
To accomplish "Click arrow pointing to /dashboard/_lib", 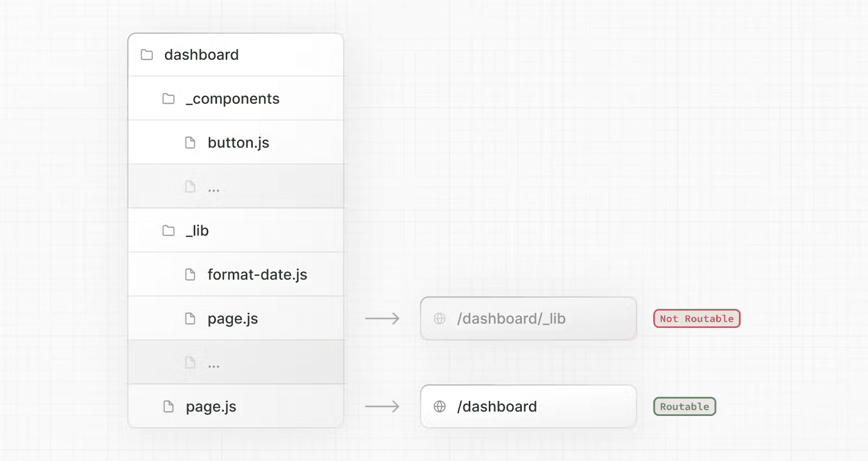I will [382, 319].
